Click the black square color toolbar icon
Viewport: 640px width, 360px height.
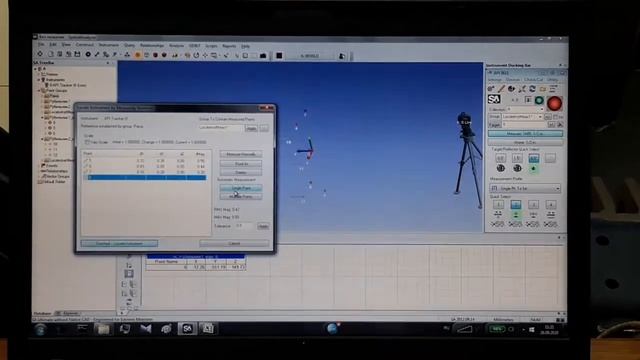tap(279, 56)
